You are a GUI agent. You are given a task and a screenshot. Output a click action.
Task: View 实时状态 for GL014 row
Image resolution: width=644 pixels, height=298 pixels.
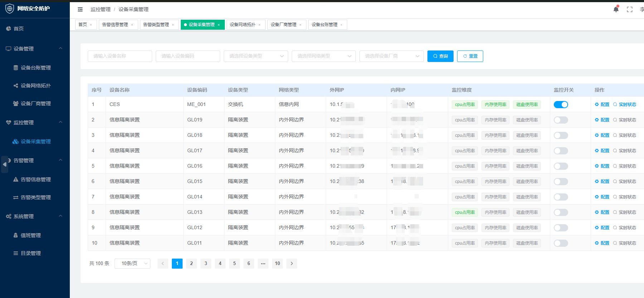click(x=625, y=197)
